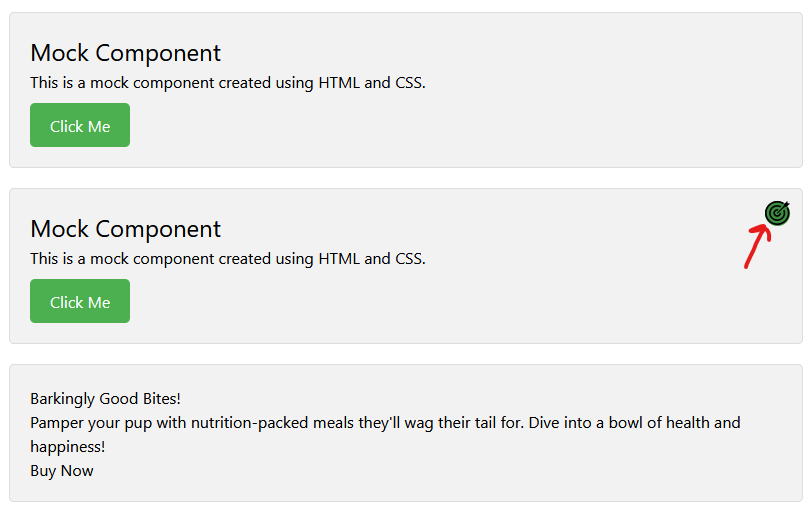Click the red hand-drawn arrow annotation
The width and height of the screenshot is (812, 517).
click(758, 246)
